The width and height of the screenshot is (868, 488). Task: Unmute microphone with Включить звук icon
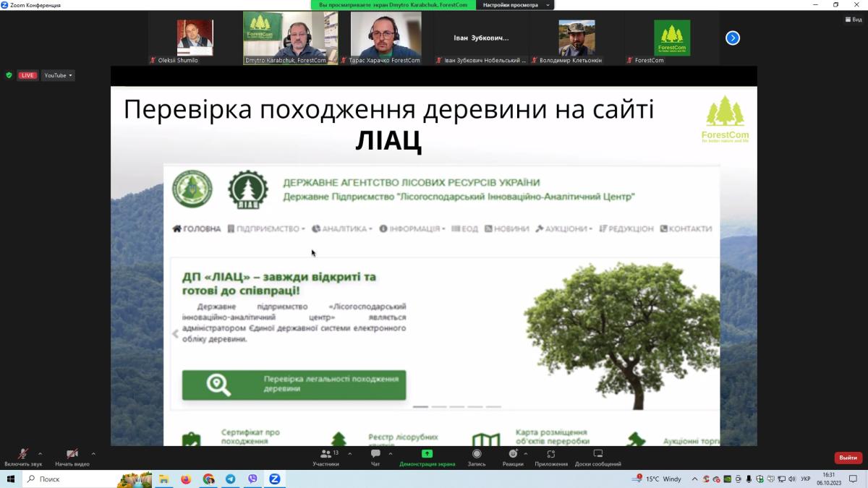click(23, 454)
